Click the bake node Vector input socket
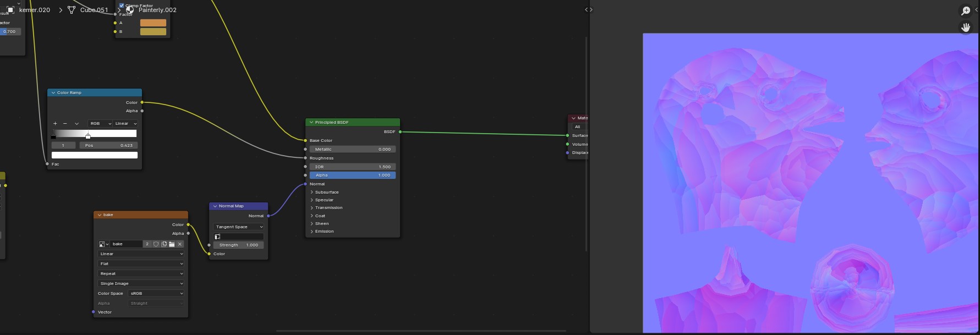The height and width of the screenshot is (335, 980). (94, 312)
